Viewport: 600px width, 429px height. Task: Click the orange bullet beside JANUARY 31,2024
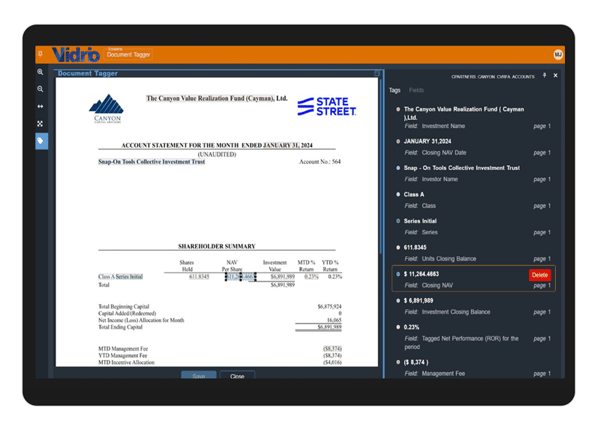click(398, 142)
